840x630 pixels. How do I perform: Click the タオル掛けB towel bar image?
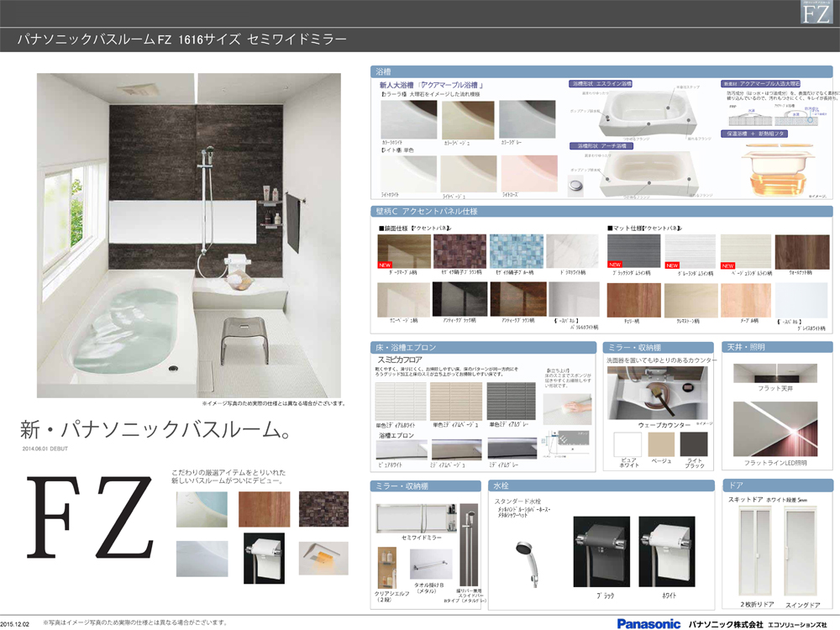[x=431, y=564]
